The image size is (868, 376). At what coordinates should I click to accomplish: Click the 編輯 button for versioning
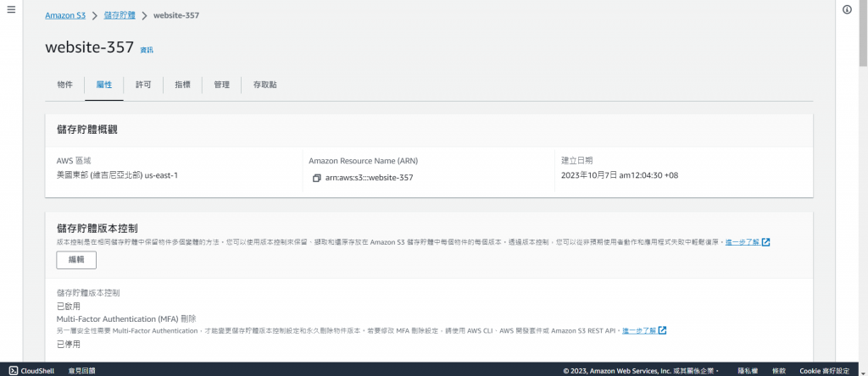[x=76, y=260]
